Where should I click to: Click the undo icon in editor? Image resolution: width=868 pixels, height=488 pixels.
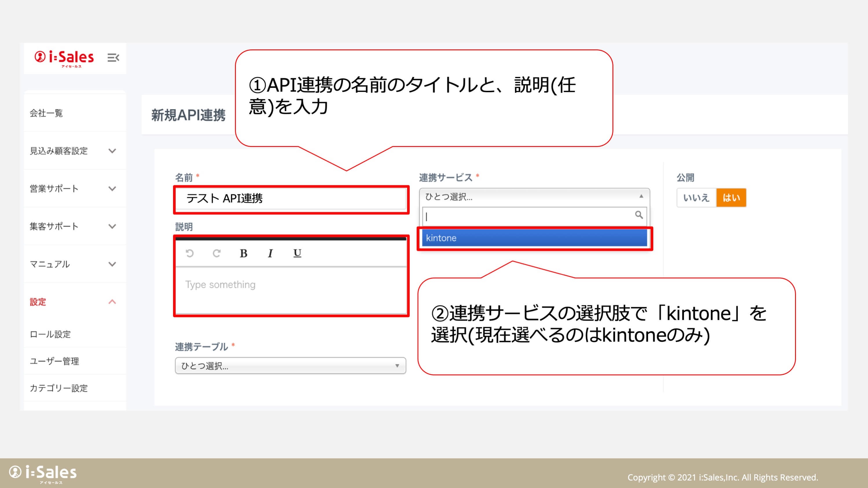click(190, 253)
